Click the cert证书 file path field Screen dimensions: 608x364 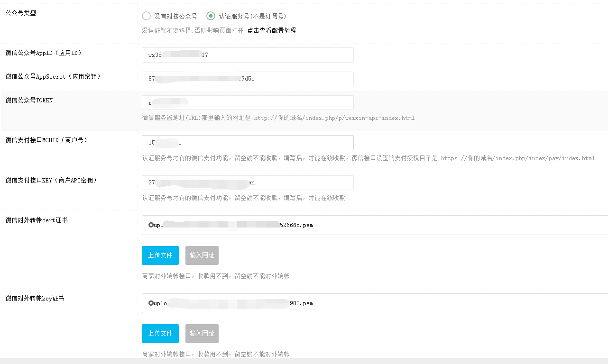click(375, 225)
